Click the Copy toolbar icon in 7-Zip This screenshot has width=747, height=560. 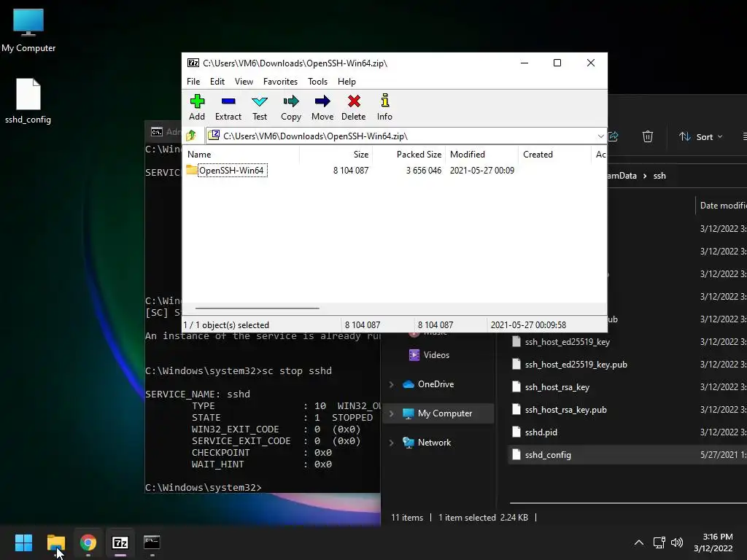(290, 107)
